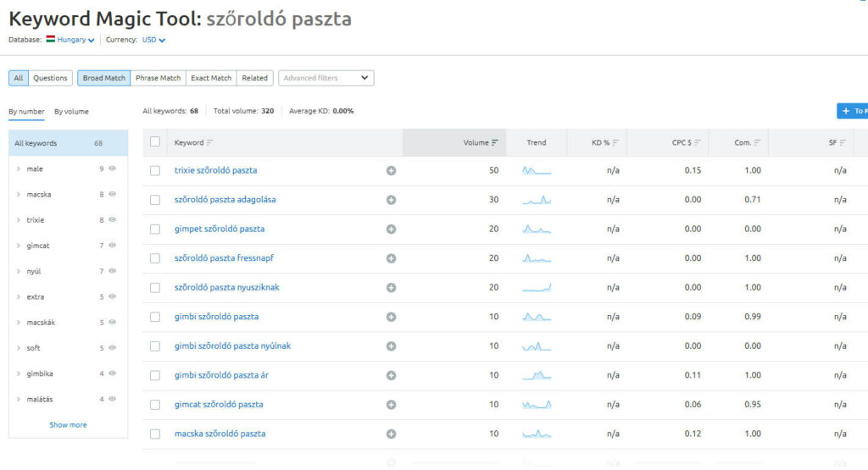Add szőroldó paszta adagolása via plus icon

pyautogui.click(x=391, y=200)
